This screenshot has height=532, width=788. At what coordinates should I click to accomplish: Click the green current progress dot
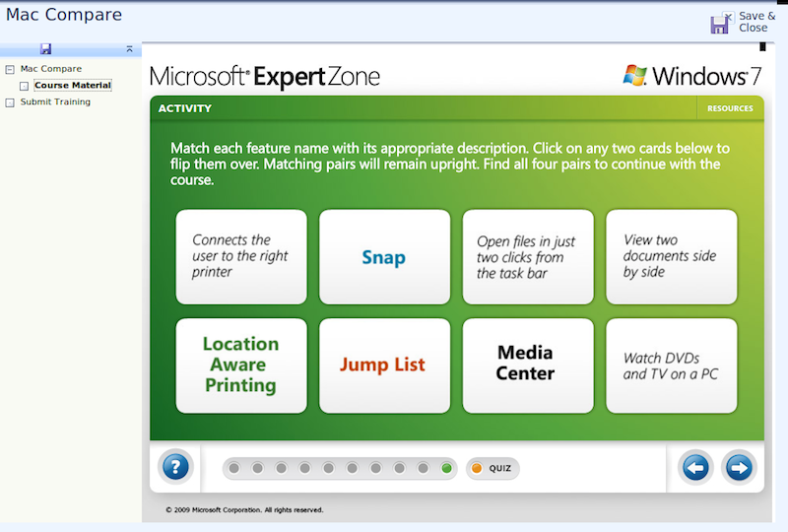[446, 468]
